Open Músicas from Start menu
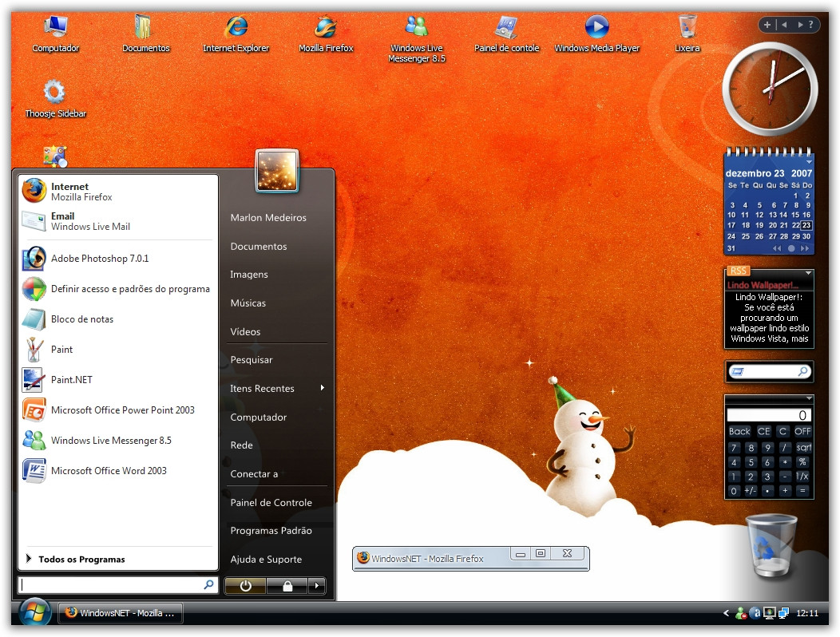 tap(248, 303)
